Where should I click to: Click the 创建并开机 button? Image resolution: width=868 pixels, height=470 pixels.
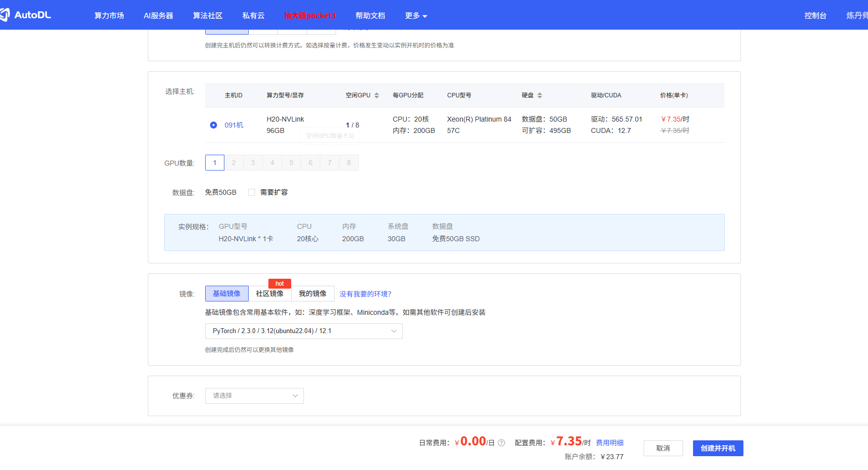coord(718,448)
